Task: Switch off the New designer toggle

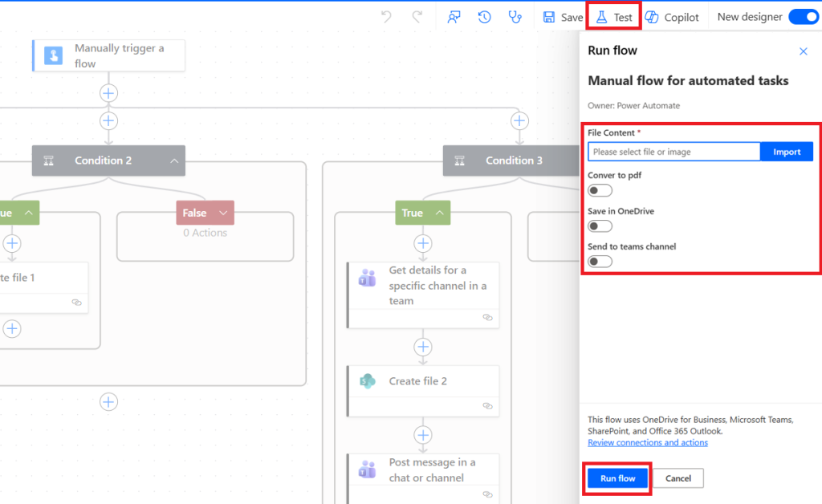Action: pos(804,16)
